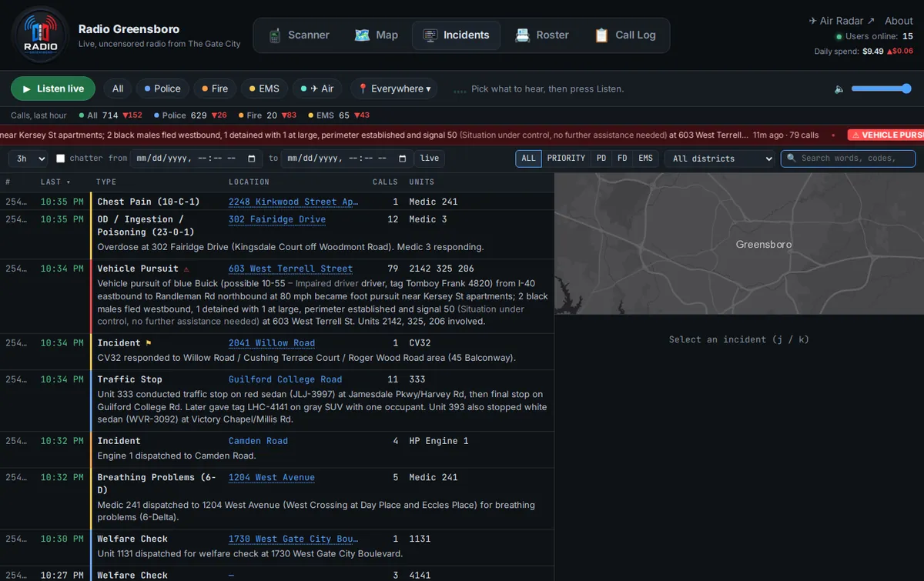The image size is (924, 581).
Task: Open the Roster tab
Action: 542,35
